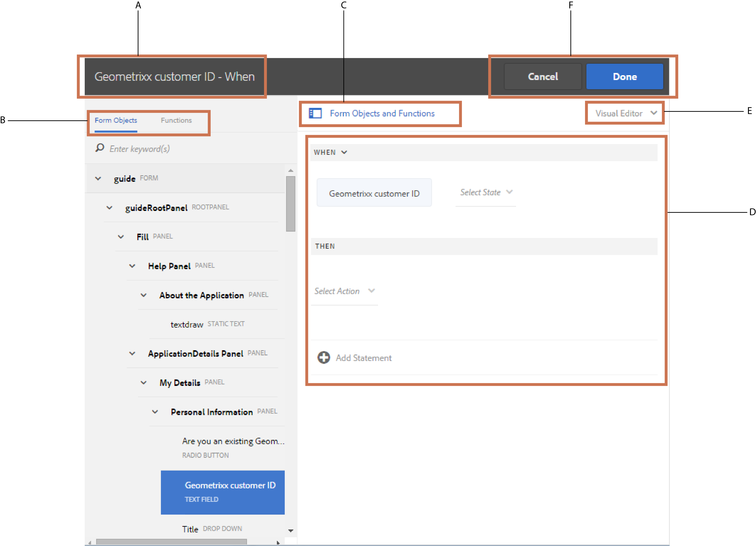Collapse the guideRootPanel node

coord(109,208)
